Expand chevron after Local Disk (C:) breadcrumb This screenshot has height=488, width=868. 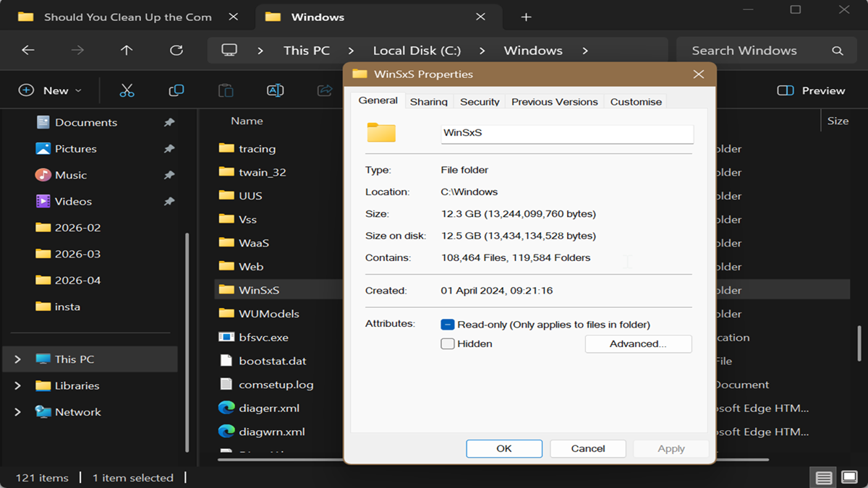click(x=482, y=51)
